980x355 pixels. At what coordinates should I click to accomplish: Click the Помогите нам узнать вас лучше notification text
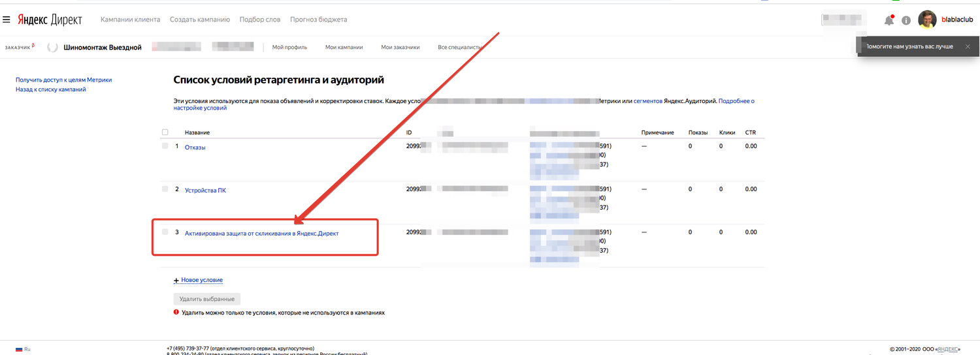click(909, 46)
